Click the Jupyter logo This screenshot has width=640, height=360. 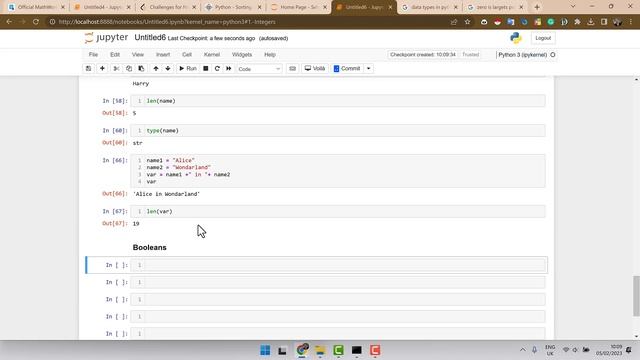click(x=106, y=38)
